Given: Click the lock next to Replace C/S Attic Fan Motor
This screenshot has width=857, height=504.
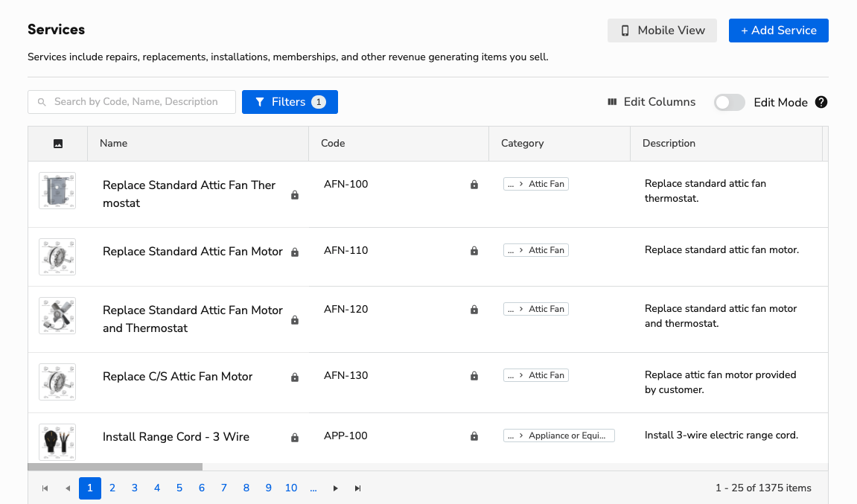Looking at the screenshot, I should tap(294, 377).
